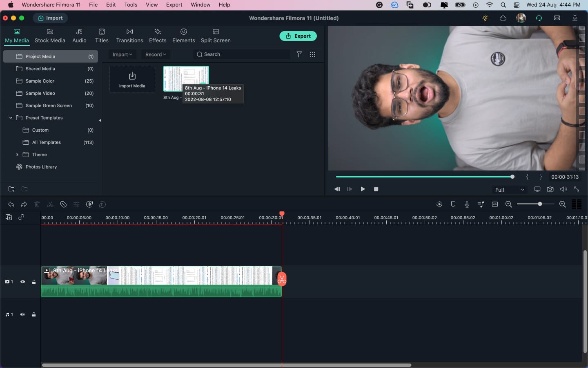Open the tips lightbulb icon

(485, 18)
